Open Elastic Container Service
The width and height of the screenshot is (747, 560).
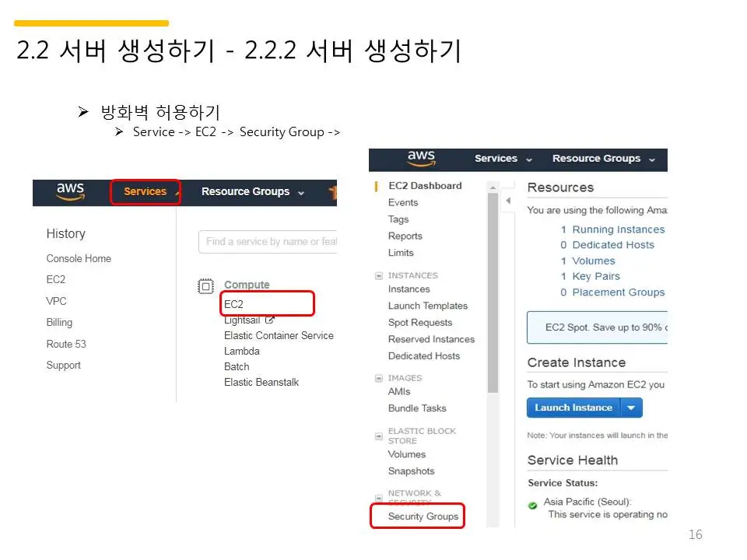coord(279,336)
